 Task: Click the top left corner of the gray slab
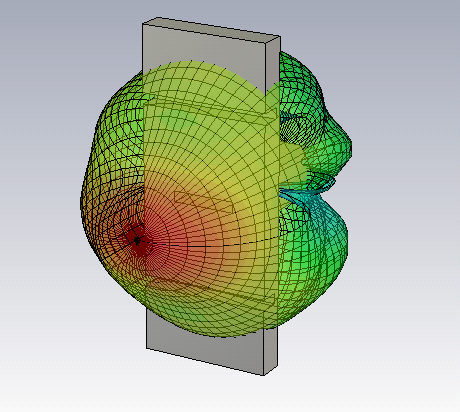click(x=143, y=24)
